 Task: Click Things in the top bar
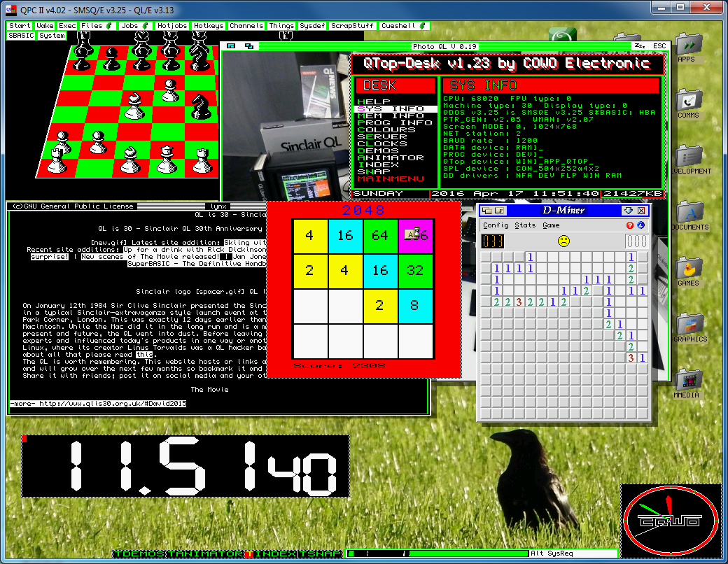coord(281,26)
